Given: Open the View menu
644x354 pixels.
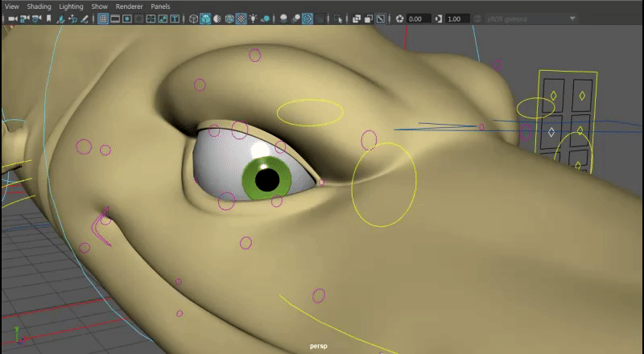Looking at the screenshot, I should pyautogui.click(x=11, y=6).
